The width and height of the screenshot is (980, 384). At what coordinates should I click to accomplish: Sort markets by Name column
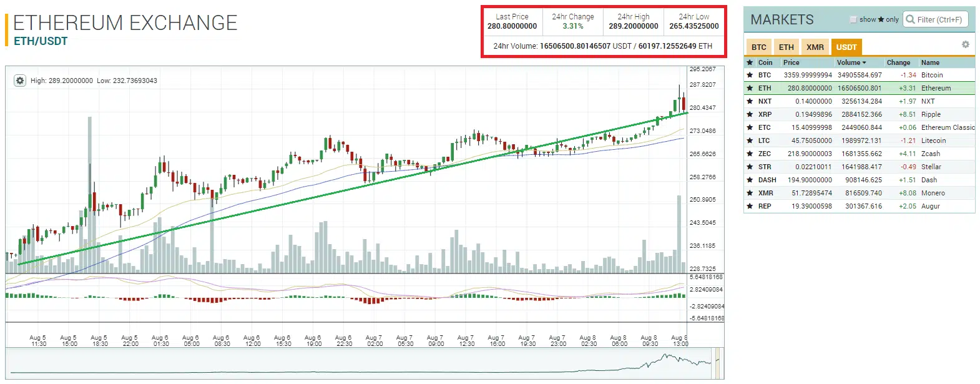[x=930, y=62]
